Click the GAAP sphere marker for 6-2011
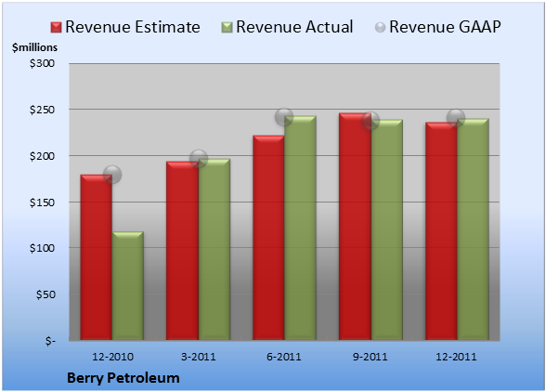 point(284,117)
